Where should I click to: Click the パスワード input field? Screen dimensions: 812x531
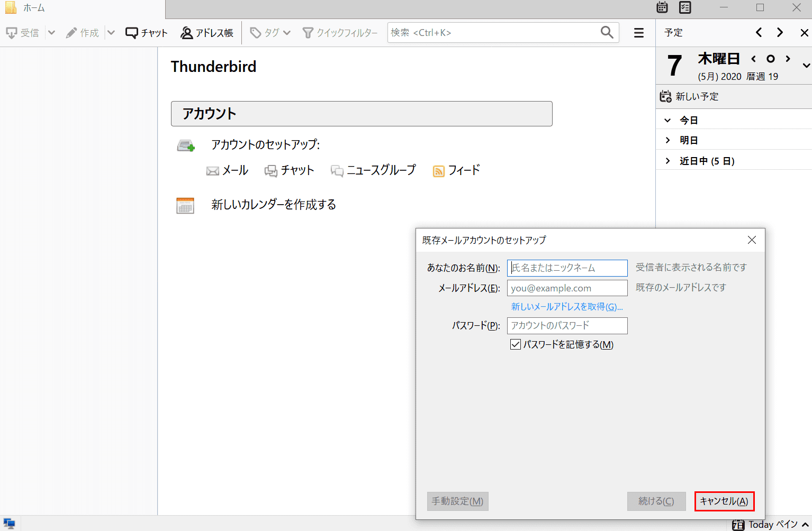[x=567, y=326]
